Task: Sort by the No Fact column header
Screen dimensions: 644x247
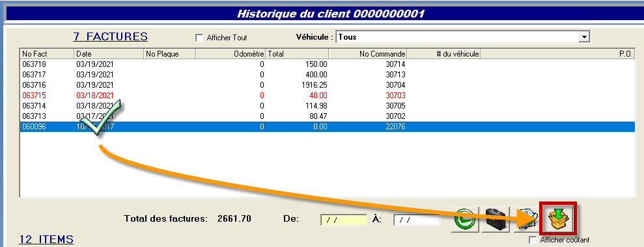Action: pyautogui.click(x=48, y=54)
